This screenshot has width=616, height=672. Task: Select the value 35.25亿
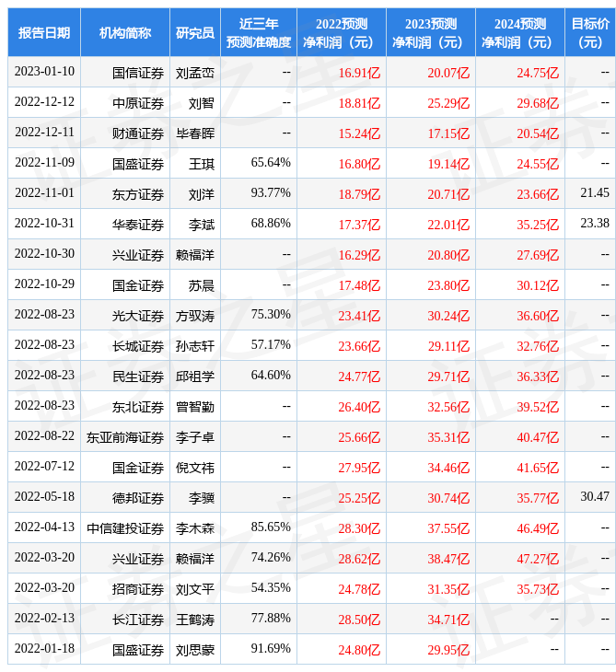(x=538, y=225)
